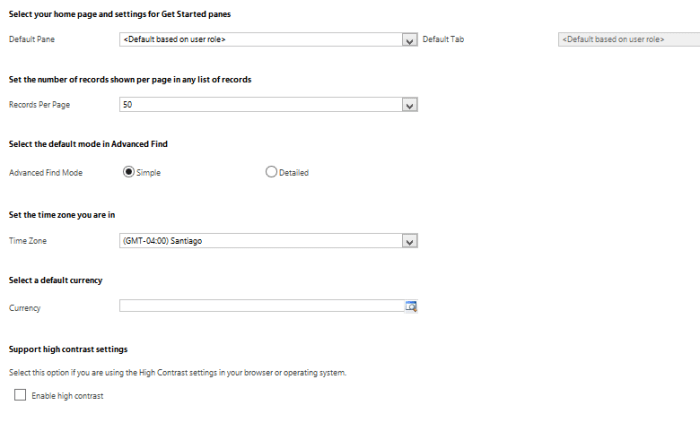Open the Default Tab combo box
Viewport: 700px width, 431px height.
[627, 40]
